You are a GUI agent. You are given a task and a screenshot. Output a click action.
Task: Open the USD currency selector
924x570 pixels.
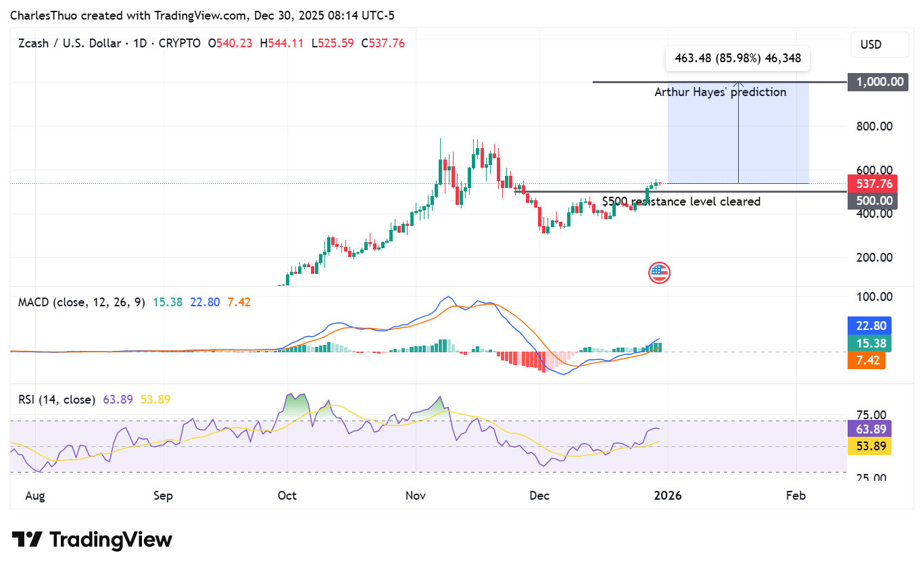tap(879, 44)
